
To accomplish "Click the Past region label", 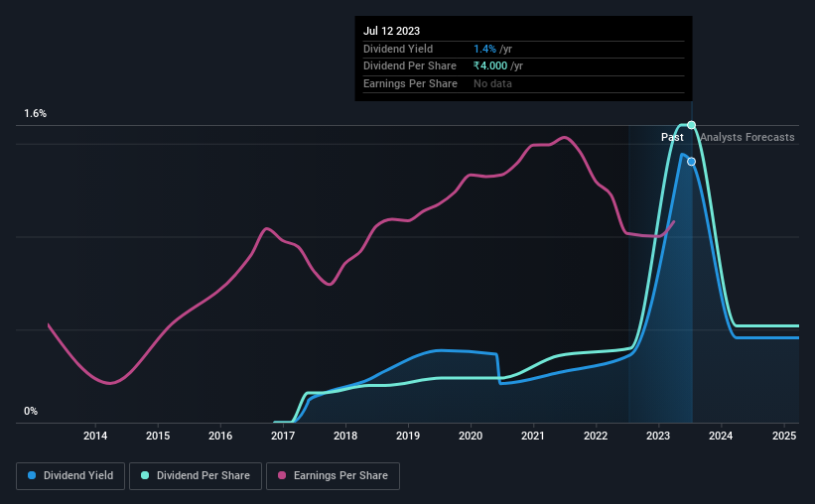I will tap(672, 137).
